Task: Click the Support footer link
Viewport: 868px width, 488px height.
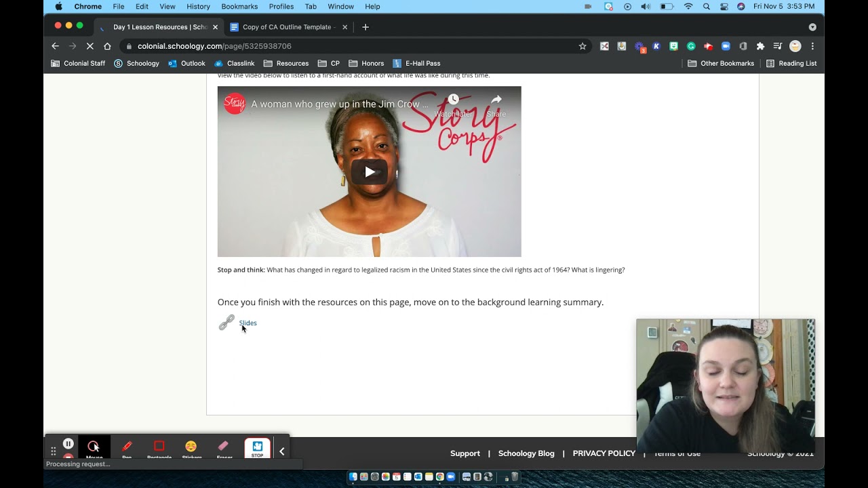Action: point(465,453)
